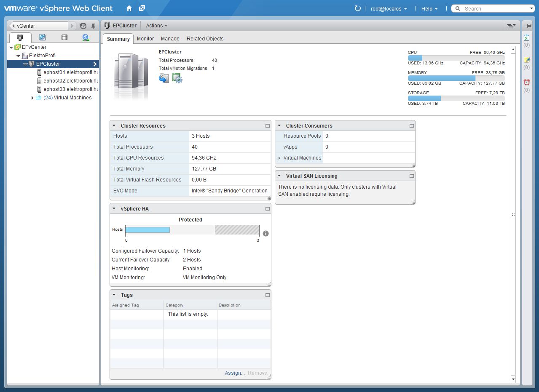Screen dimensions: 539x392
Task: Go to the vSphere Web Client home
Action: coord(129,8)
